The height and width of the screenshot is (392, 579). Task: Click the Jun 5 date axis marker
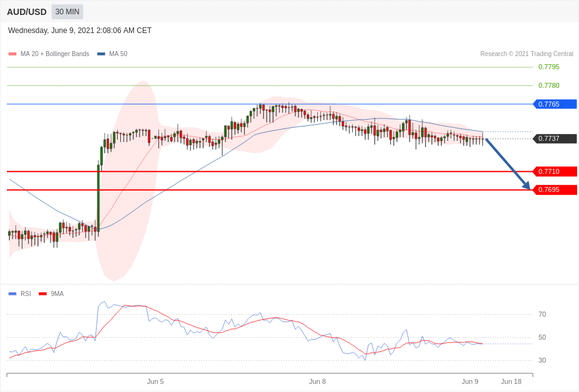tap(155, 381)
